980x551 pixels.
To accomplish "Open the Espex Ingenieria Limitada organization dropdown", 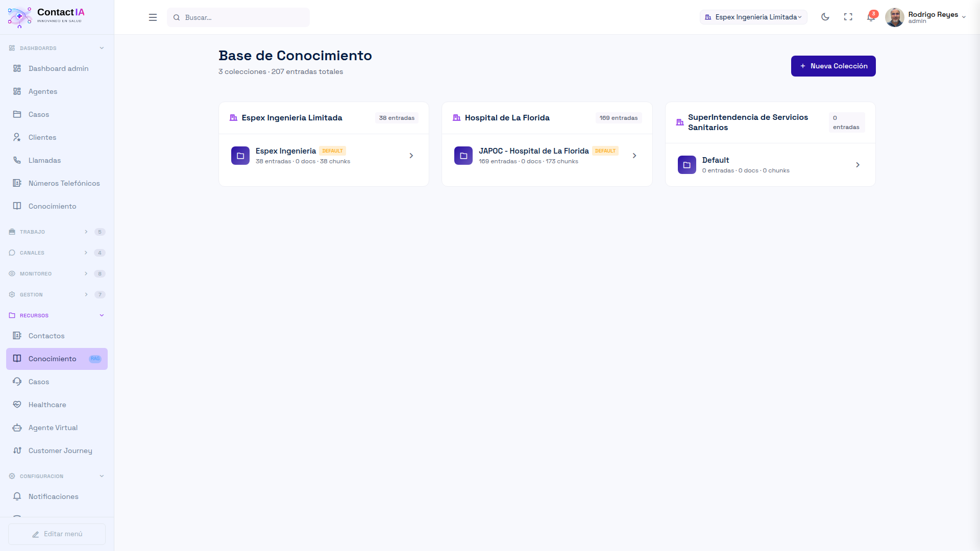I will click(x=753, y=17).
